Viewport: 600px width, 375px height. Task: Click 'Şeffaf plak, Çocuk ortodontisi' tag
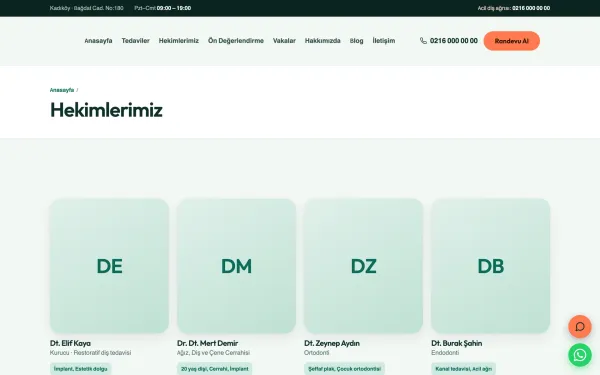coord(344,369)
